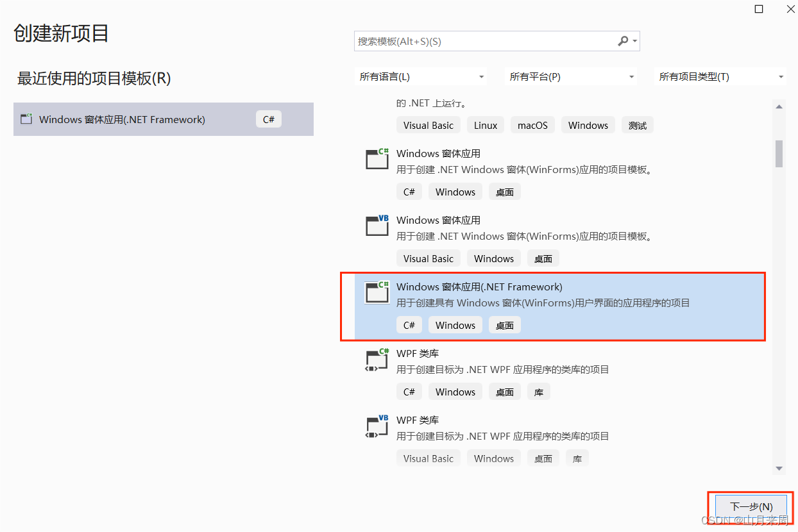Select Windows 窗体应用(.NET Framework) template title
The height and width of the screenshot is (532, 798).
point(479,287)
